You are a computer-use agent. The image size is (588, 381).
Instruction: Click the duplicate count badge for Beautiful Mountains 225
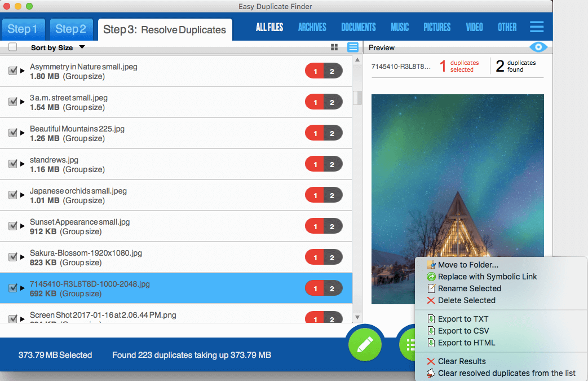point(324,133)
